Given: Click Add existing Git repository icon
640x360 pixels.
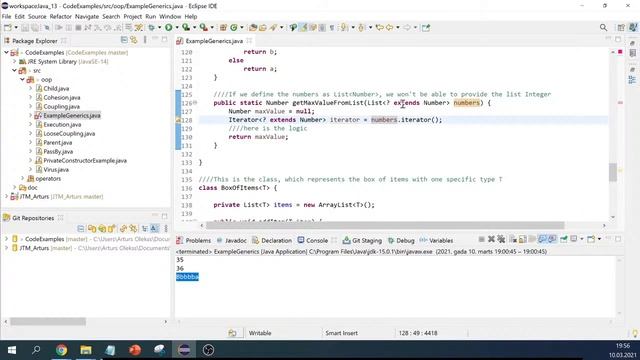Looking at the screenshot, I should point(92,229).
